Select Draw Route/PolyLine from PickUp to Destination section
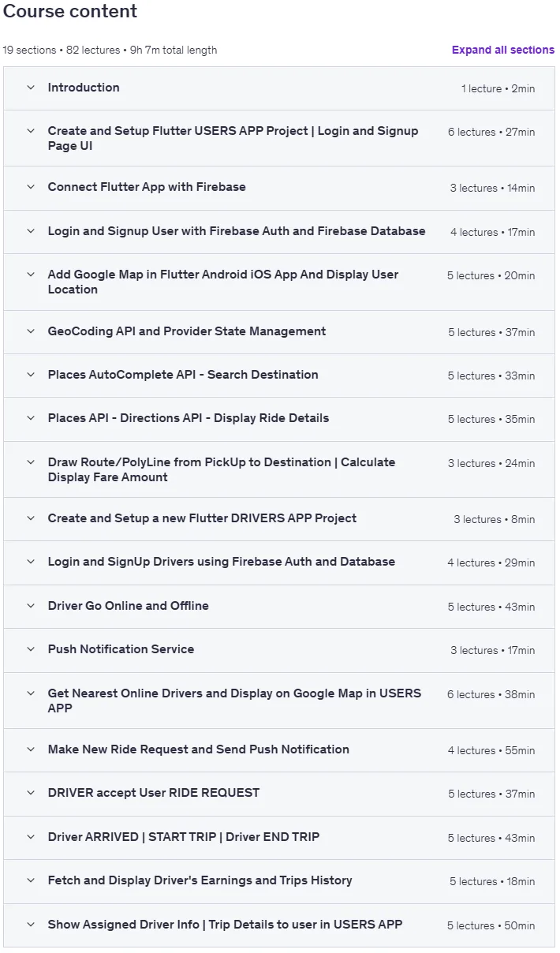This screenshot has height=953, width=560. [222, 469]
